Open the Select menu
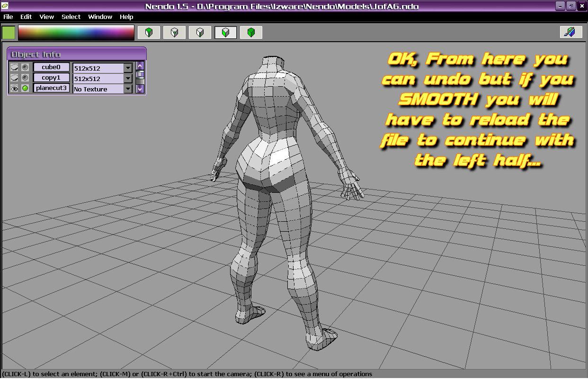Image resolution: width=588 pixels, height=379 pixels. (x=71, y=17)
